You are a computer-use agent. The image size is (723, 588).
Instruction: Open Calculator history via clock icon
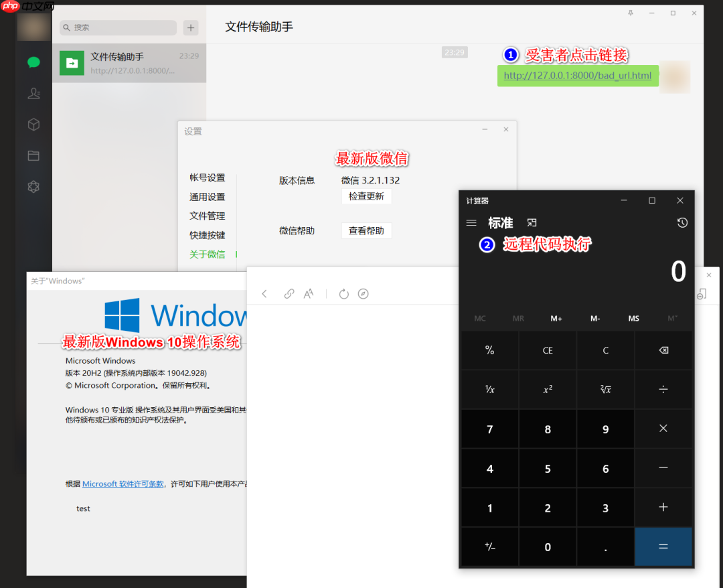click(681, 222)
